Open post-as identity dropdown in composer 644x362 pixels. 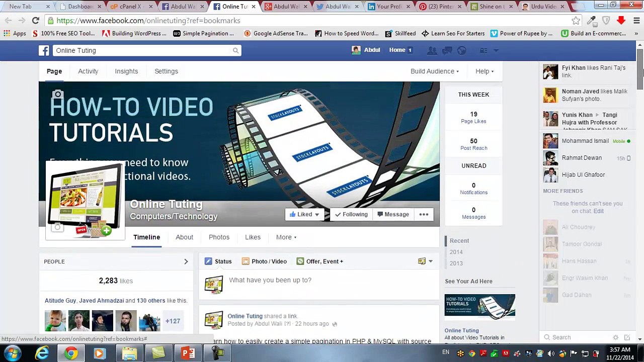[x=425, y=261]
